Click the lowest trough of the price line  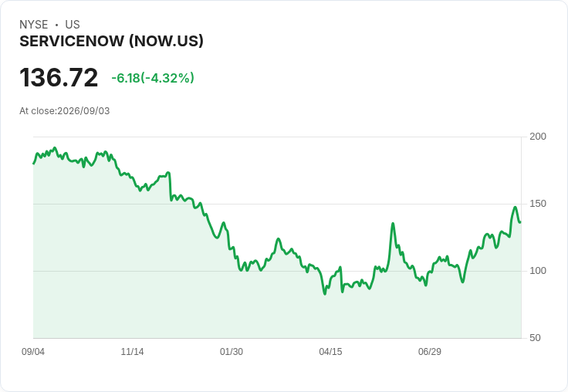[x=325, y=294]
